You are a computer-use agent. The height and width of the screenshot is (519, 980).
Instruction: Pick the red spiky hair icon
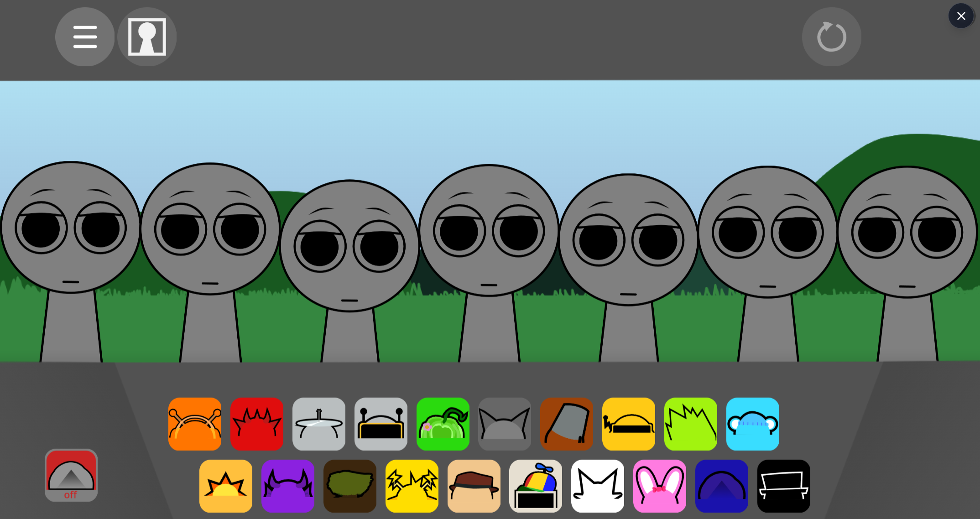click(257, 424)
